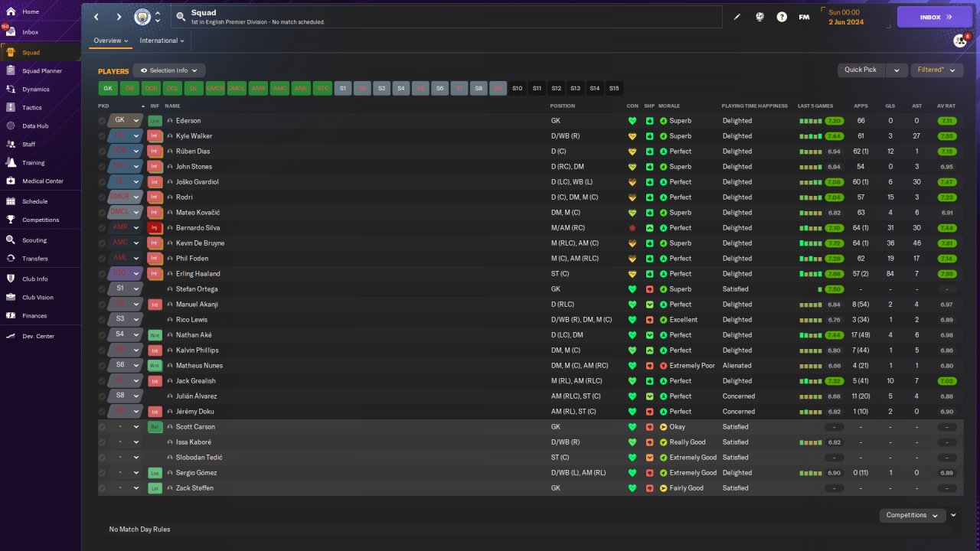980x551 pixels.
Task: Toggle the pick circle beside Zack Steffen
Action: coord(102,488)
